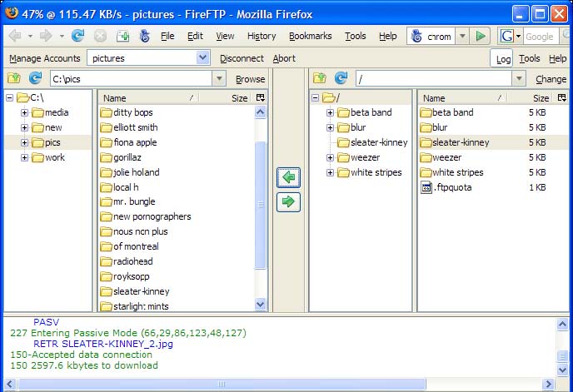The width and height of the screenshot is (573, 392).
Task: Sort local list by Name column
Action: (148, 98)
